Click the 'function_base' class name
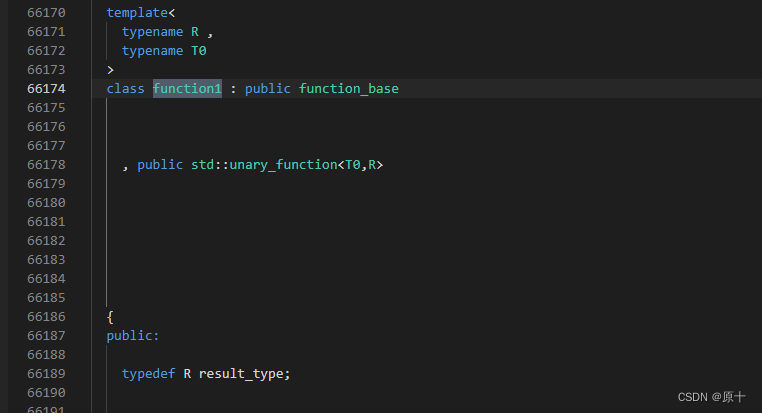Viewport: 762px width, 413px height. tap(348, 88)
